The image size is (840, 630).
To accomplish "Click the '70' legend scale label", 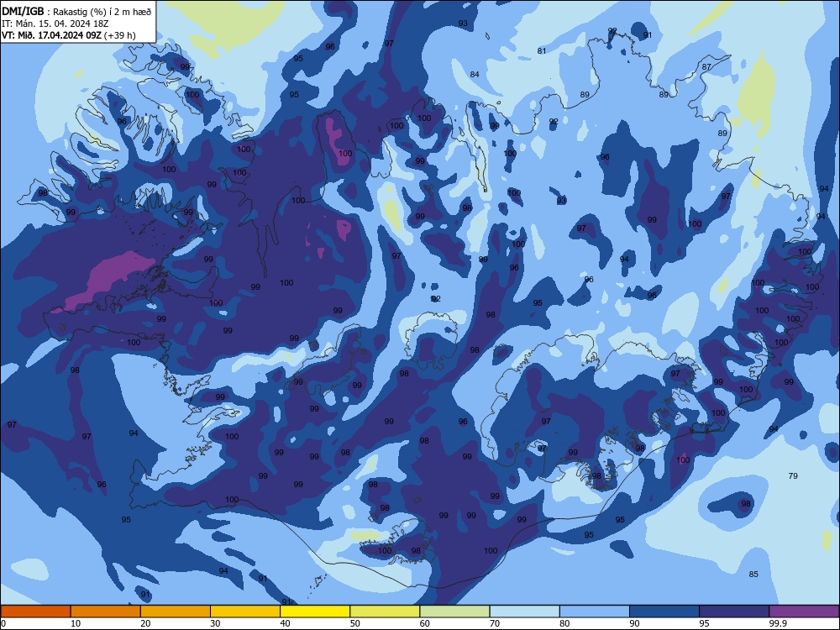I will point(495,623).
